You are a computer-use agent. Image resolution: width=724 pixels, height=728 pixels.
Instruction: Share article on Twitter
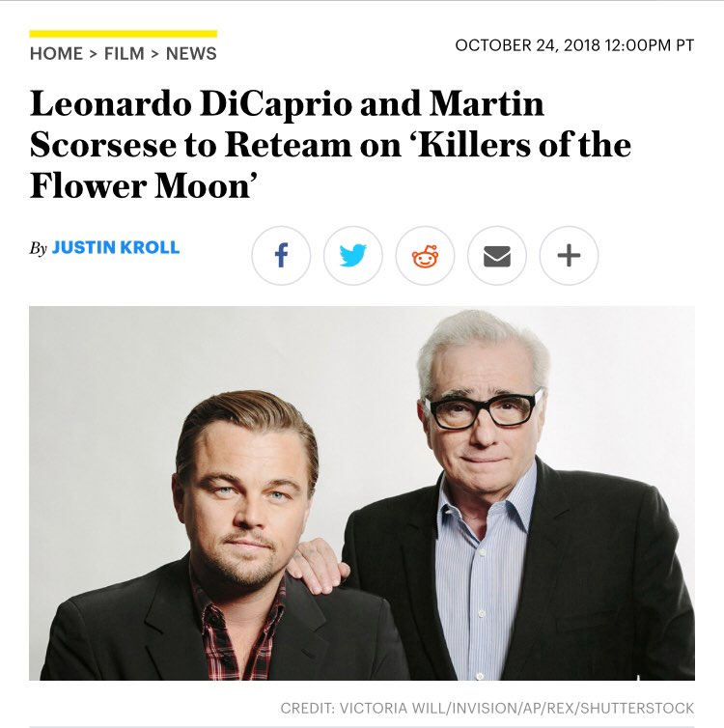click(x=352, y=255)
